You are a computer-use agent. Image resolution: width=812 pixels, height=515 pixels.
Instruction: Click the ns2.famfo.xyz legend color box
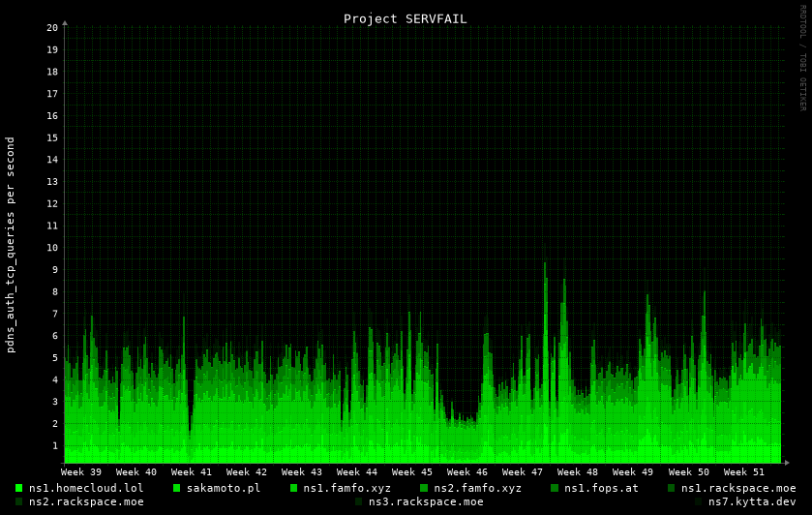click(424, 488)
